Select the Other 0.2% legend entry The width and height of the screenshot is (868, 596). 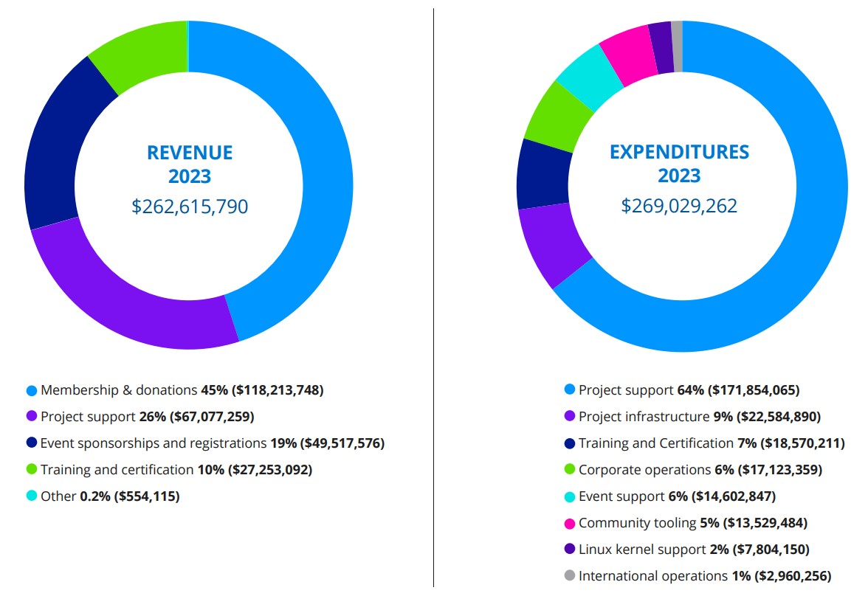[x=103, y=496]
